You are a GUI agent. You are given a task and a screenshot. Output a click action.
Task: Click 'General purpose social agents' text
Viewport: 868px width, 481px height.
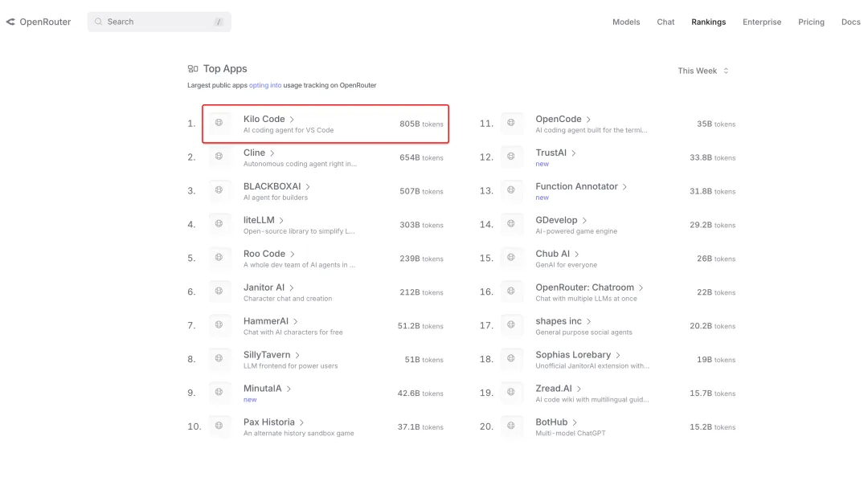[583, 332]
